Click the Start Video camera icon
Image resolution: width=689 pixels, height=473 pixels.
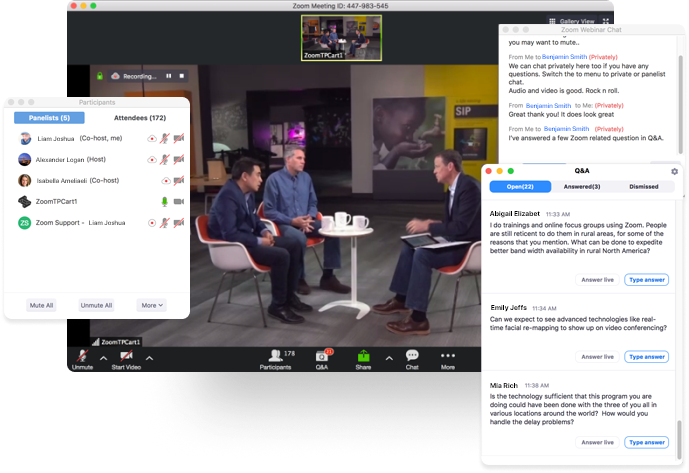(x=126, y=356)
